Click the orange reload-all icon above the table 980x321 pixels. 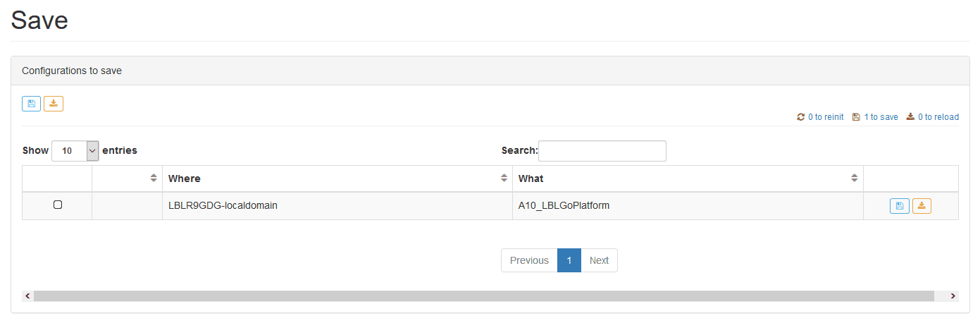point(54,104)
